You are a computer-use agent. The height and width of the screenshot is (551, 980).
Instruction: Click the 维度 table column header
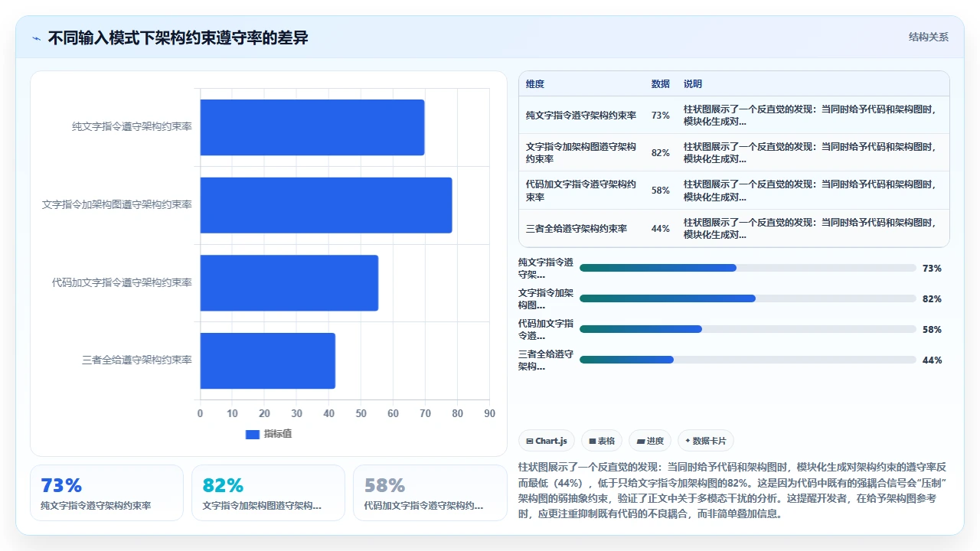[x=535, y=84]
